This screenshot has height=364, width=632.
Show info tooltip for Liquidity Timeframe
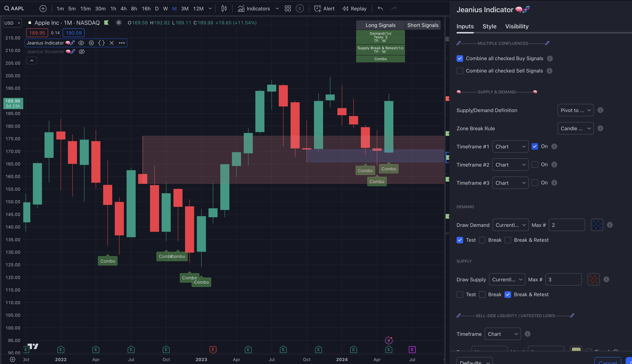(x=527, y=334)
